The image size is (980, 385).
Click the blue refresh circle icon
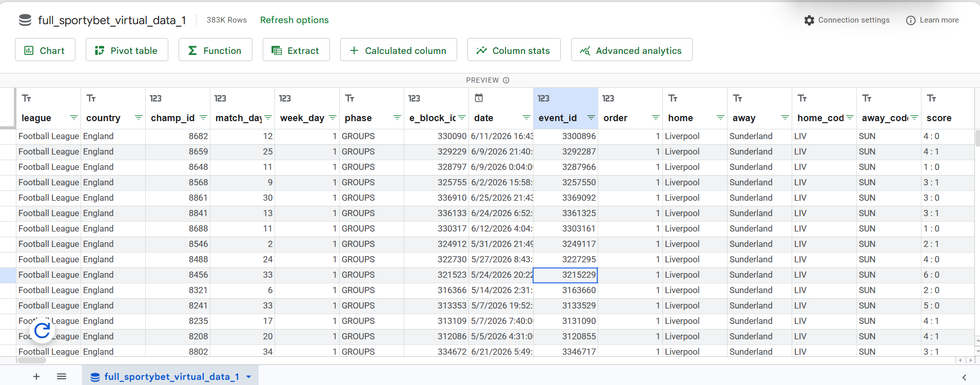(43, 330)
